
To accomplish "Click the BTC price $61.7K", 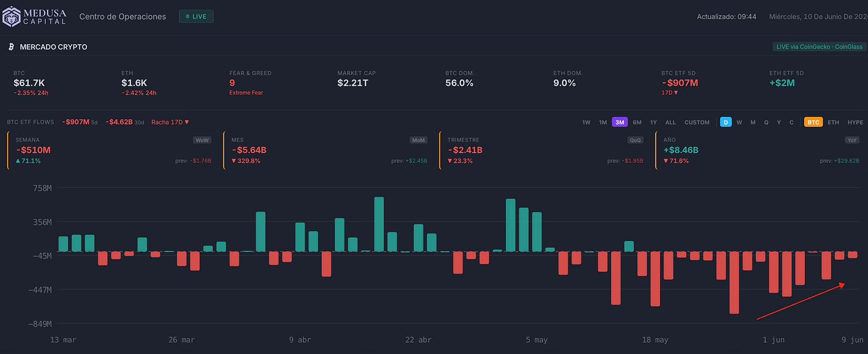I will point(28,83).
